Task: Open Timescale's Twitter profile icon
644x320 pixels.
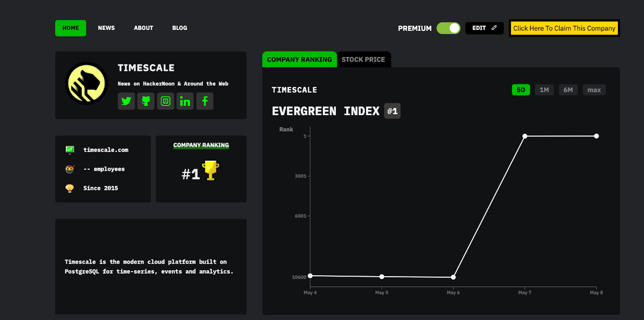Action: coord(126,101)
